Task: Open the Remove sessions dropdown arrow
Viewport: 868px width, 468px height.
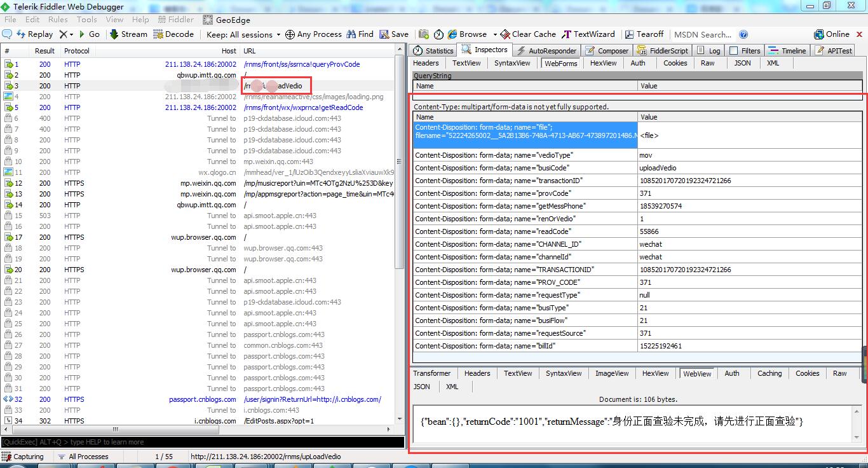Action: coord(71,34)
